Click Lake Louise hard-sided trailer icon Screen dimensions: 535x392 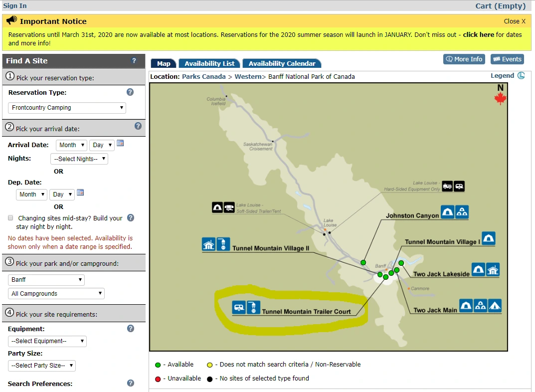[x=459, y=186]
